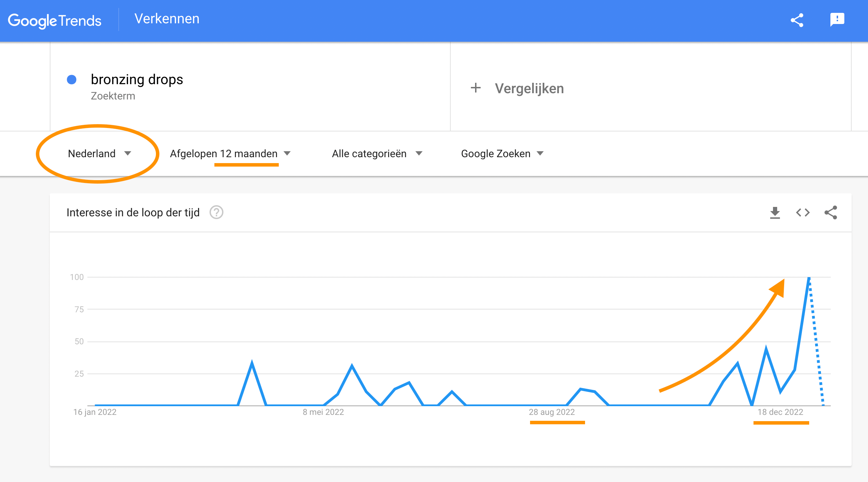868x482 pixels.
Task: Click the chart peak at value 100
Action: 809,278
